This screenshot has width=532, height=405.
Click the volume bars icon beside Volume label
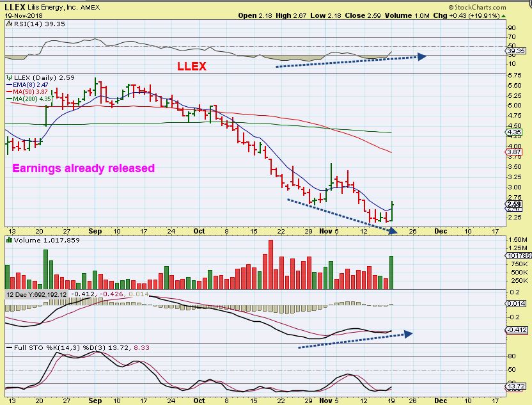9,240
